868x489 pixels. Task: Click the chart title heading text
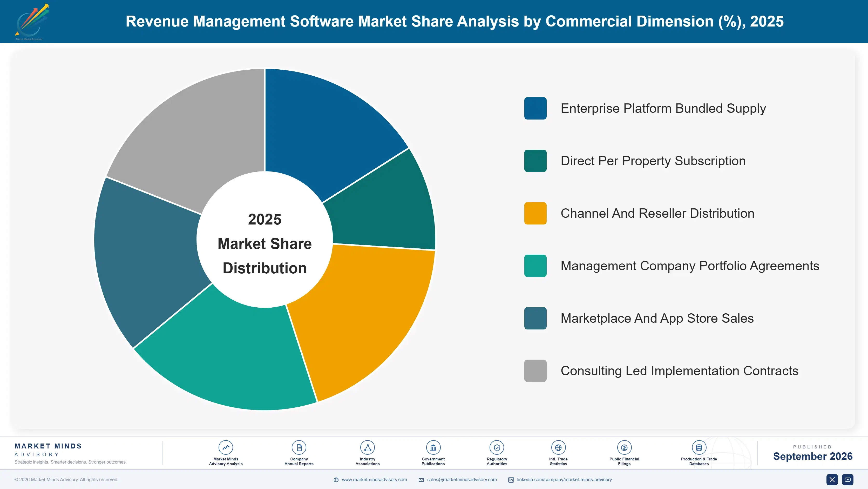click(x=455, y=21)
